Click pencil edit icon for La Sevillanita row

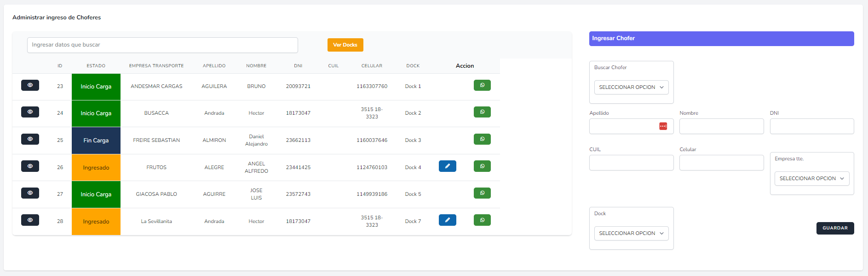click(x=447, y=220)
